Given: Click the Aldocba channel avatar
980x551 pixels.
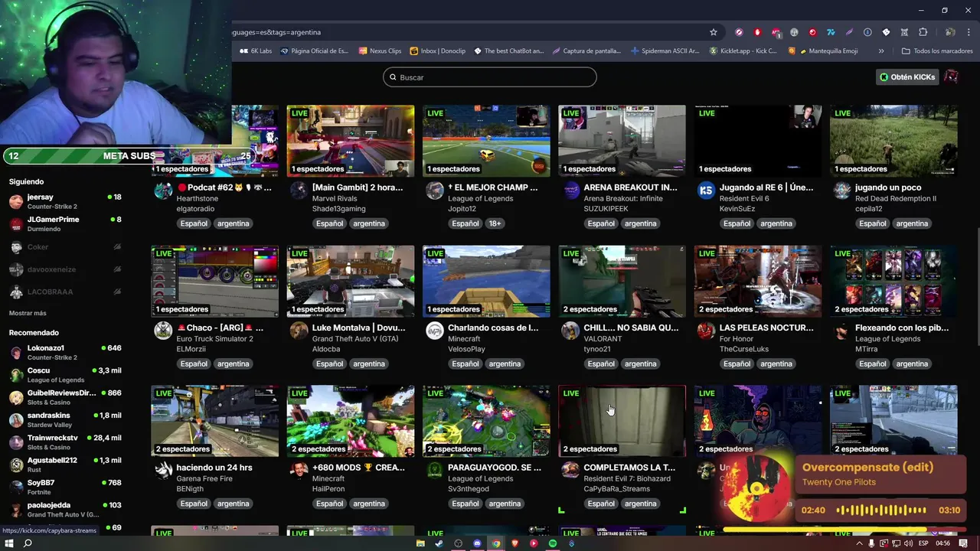Looking at the screenshot, I should coord(299,331).
